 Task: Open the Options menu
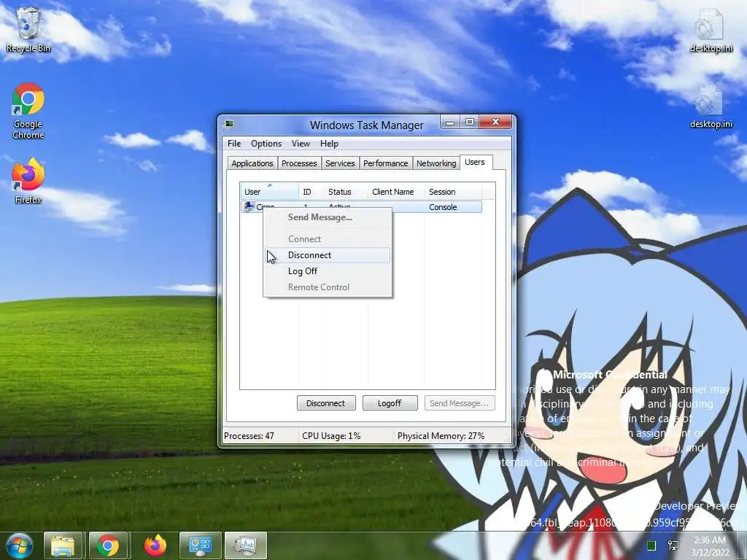coord(266,144)
